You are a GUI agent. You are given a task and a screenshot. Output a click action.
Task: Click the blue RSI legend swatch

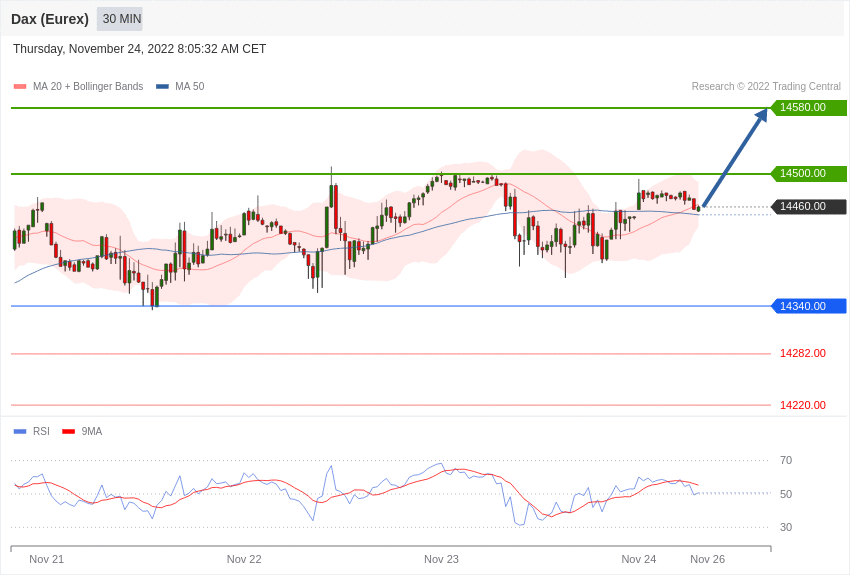pos(20,432)
